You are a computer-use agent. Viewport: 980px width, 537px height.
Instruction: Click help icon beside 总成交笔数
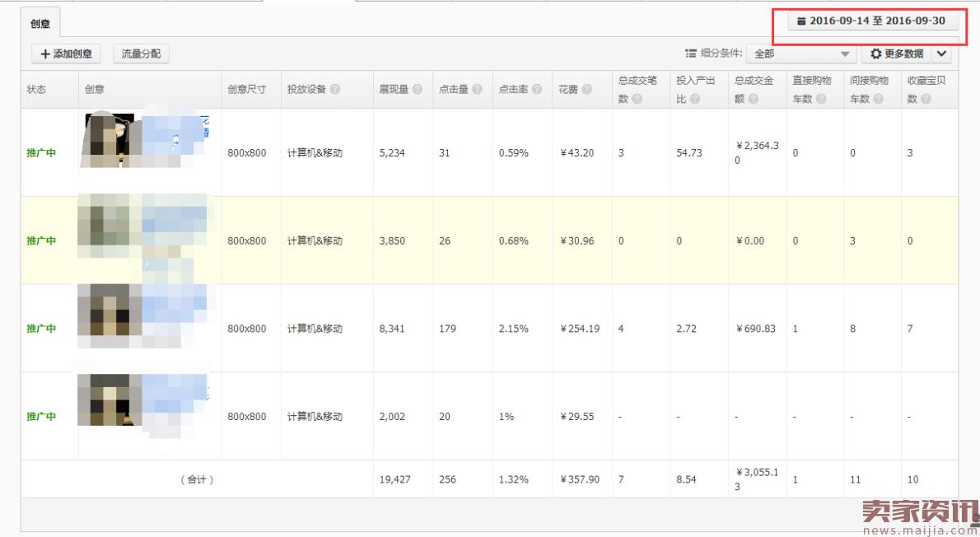[x=637, y=100]
